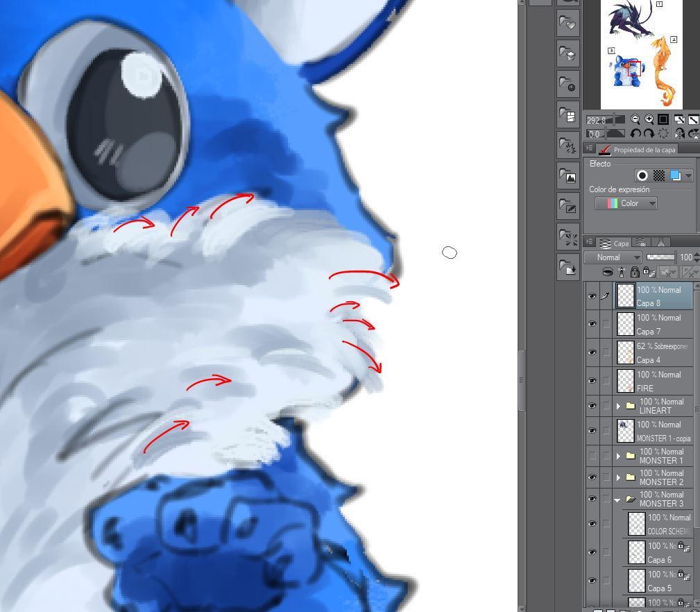Select the FIRE layer
This screenshot has height=612, width=700.
[654, 381]
